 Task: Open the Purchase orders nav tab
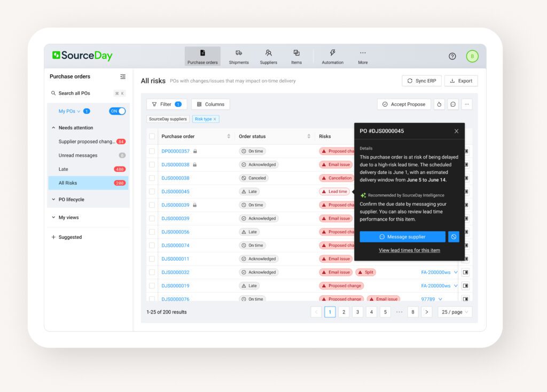coord(202,57)
